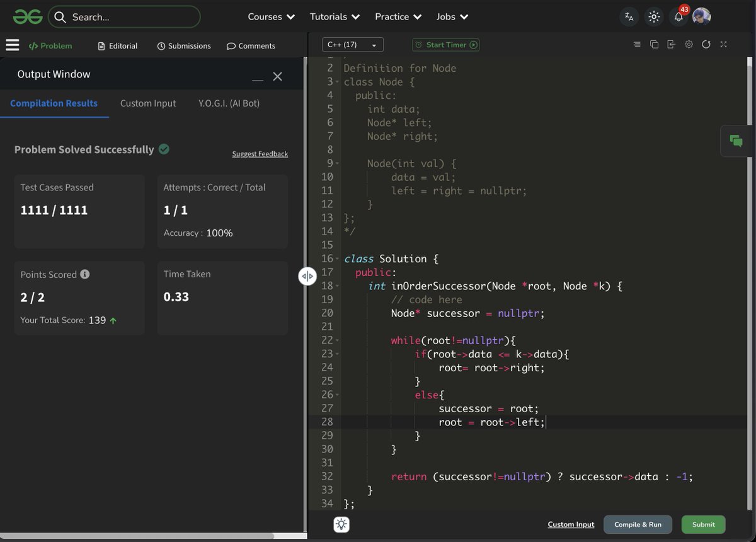Collapse code fold at line 26
This screenshot has height=542, width=756.
pos(337,395)
